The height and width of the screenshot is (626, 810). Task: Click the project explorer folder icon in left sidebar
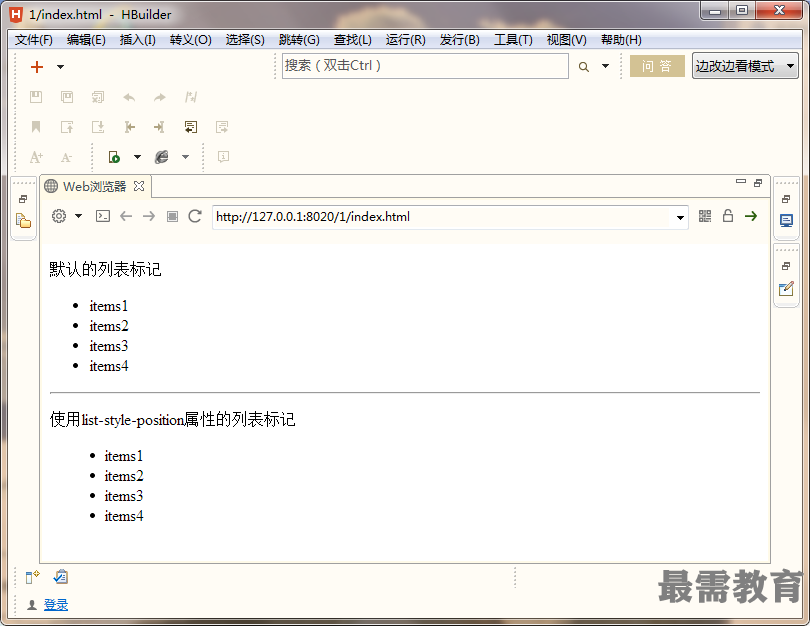coord(23,221)
